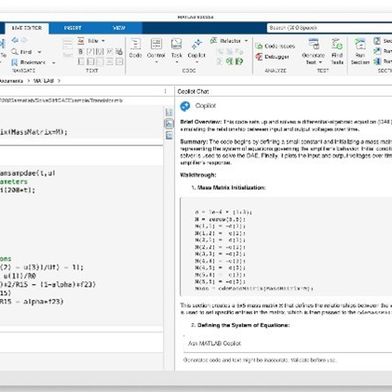Open the Documents breadcrumb folder
392x392 pixels.
[x=11, y=81]
